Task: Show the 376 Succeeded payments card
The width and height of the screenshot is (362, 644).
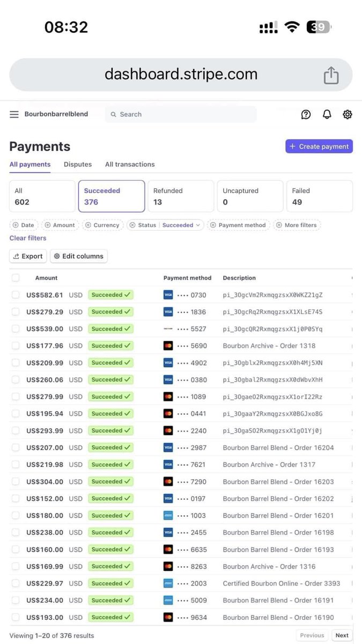Action: click(112, 196)
